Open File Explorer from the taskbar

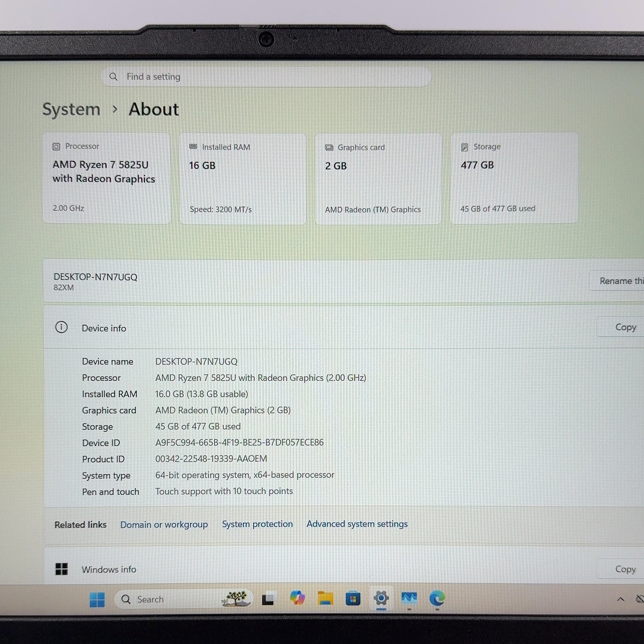[325, 598]
